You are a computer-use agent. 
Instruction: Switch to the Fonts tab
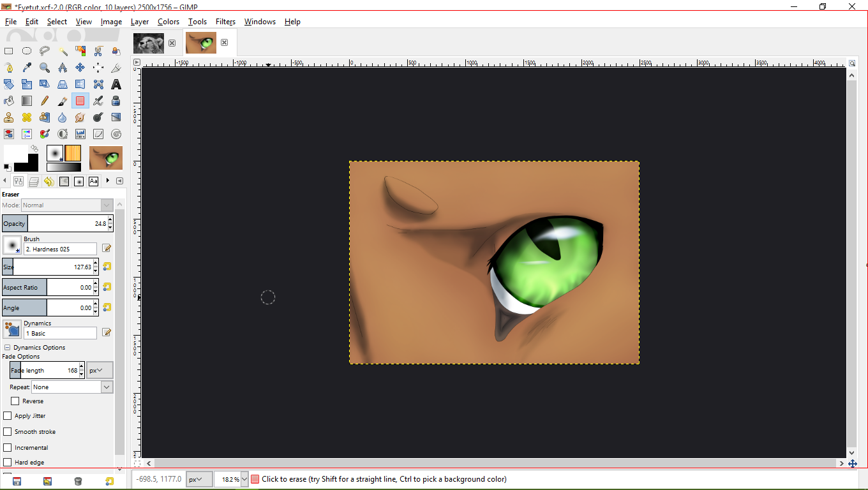94,181
